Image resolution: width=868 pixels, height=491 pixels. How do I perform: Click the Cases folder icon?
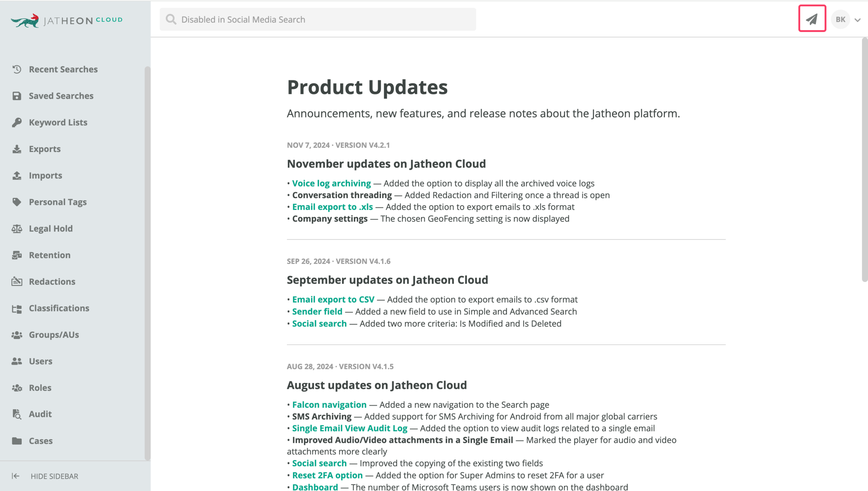coord(17,441)
